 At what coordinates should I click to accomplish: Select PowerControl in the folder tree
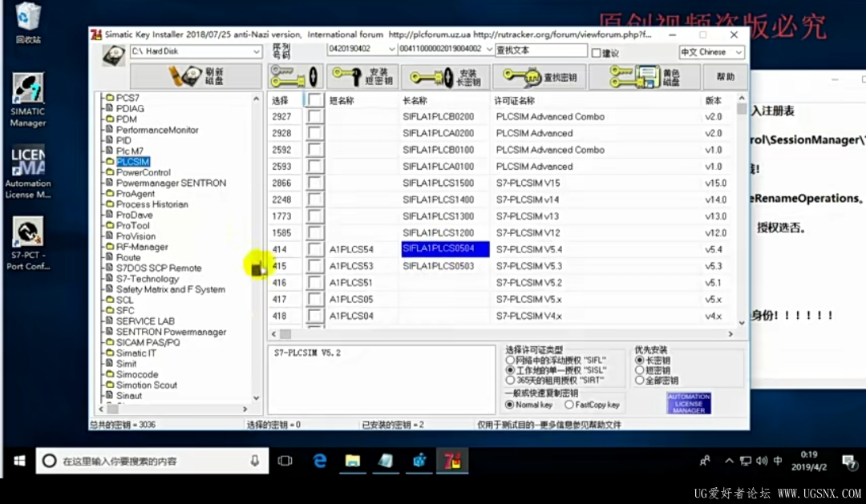(143, 172)
